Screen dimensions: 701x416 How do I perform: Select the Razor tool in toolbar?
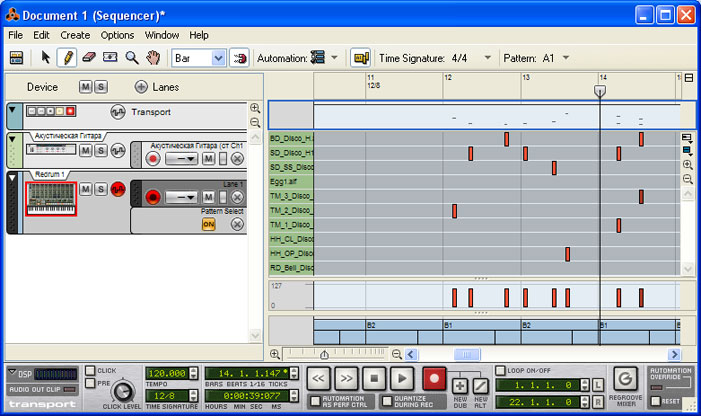110,58
